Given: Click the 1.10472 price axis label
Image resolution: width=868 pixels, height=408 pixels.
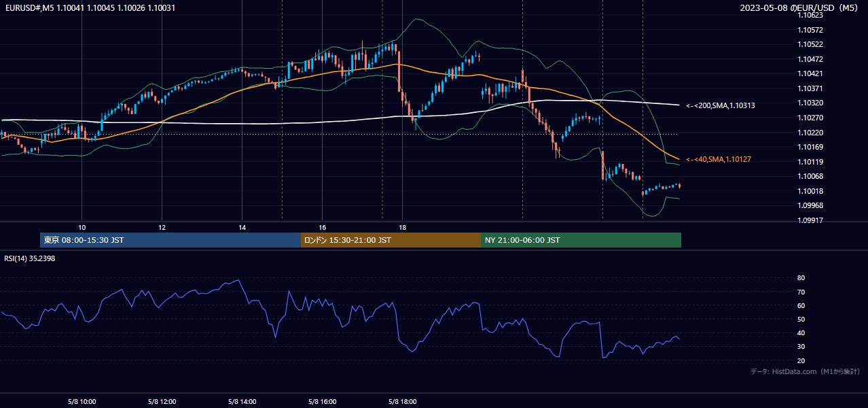Looking at the screenshot, I should click(x=810, y=59).
